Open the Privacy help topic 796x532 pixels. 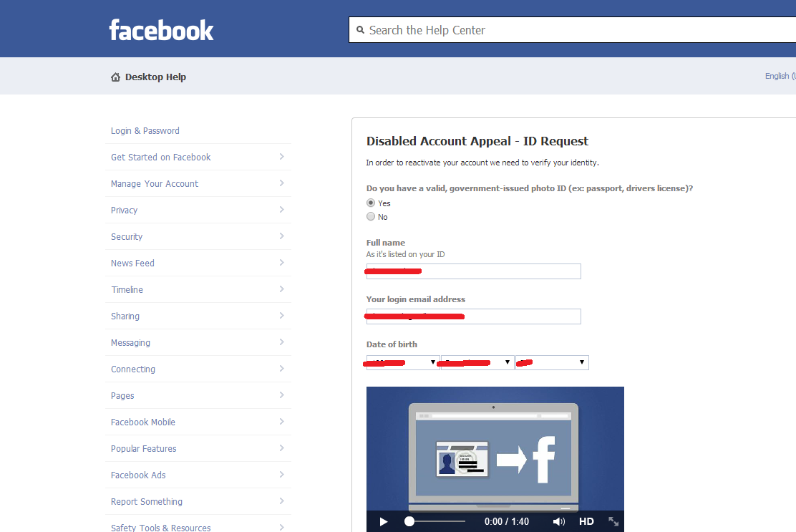coord(124,211)
